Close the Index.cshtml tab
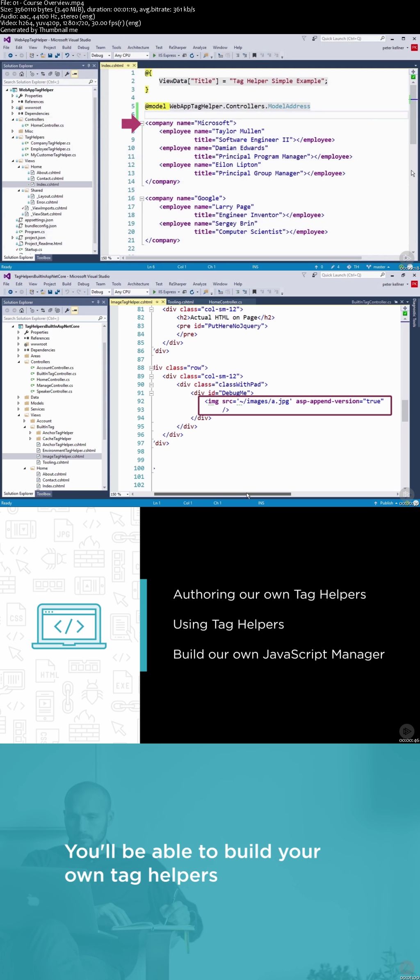Viewport: 420px width, 980px height. (x=134, y=66)
